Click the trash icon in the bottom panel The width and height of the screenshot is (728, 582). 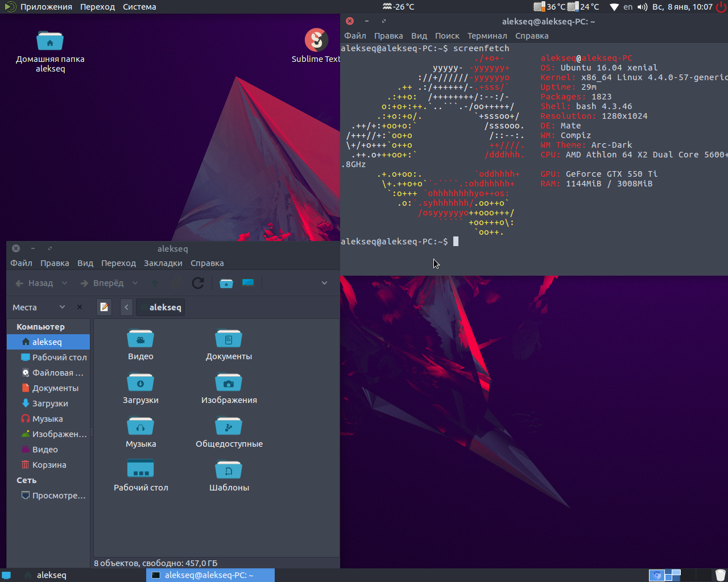[720, 575]
